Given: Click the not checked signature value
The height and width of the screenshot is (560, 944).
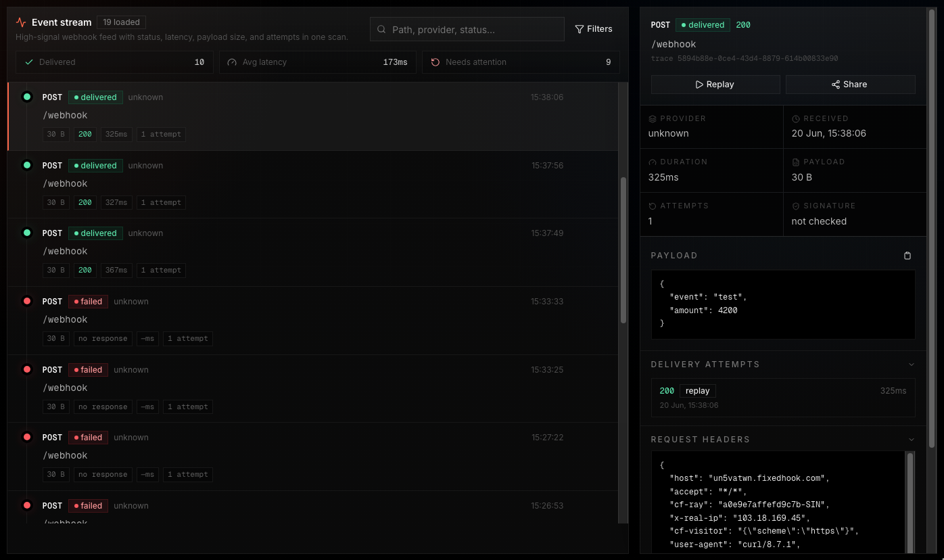Looking at the screenshot, I should (819, 221).
